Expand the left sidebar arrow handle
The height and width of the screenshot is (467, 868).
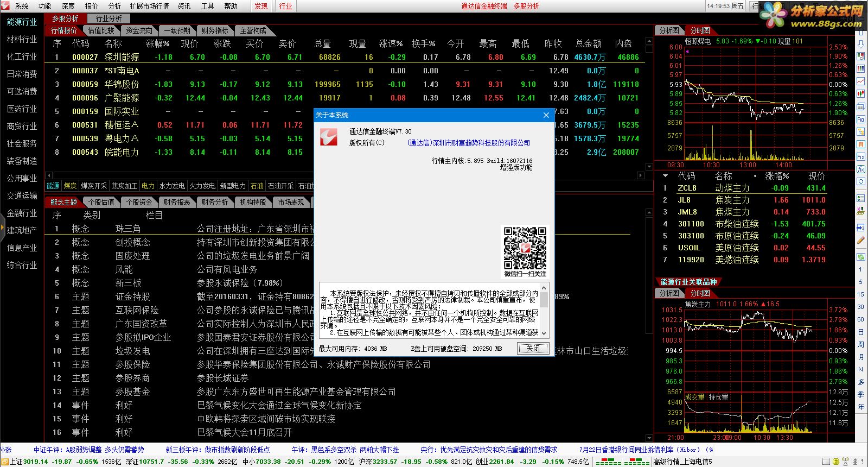[2, 228]
